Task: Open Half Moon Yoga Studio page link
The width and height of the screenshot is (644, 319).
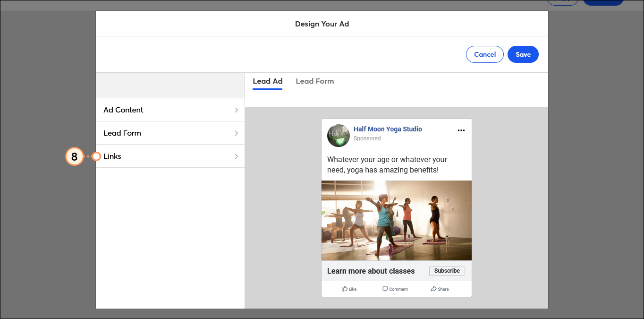Action: pos(388,129)
